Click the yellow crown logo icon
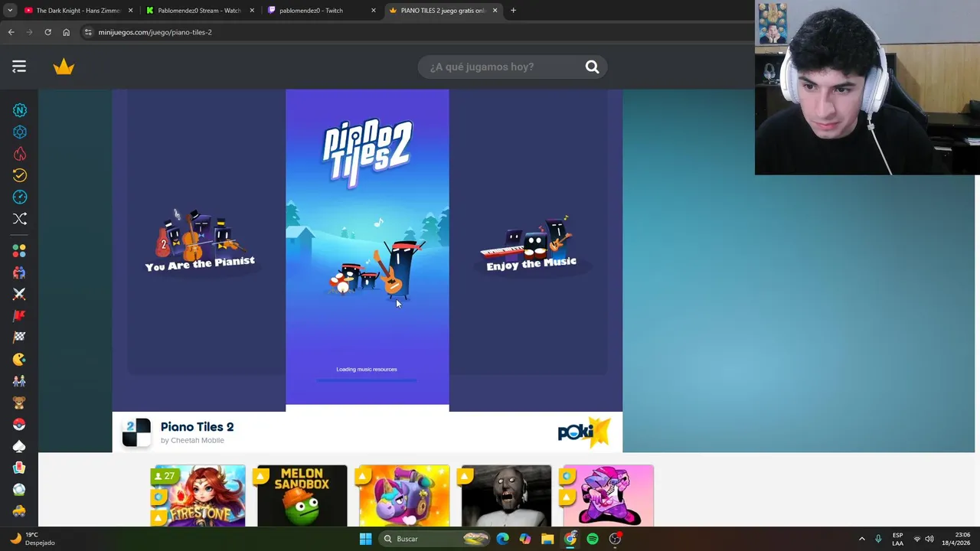 pos(64,67)
